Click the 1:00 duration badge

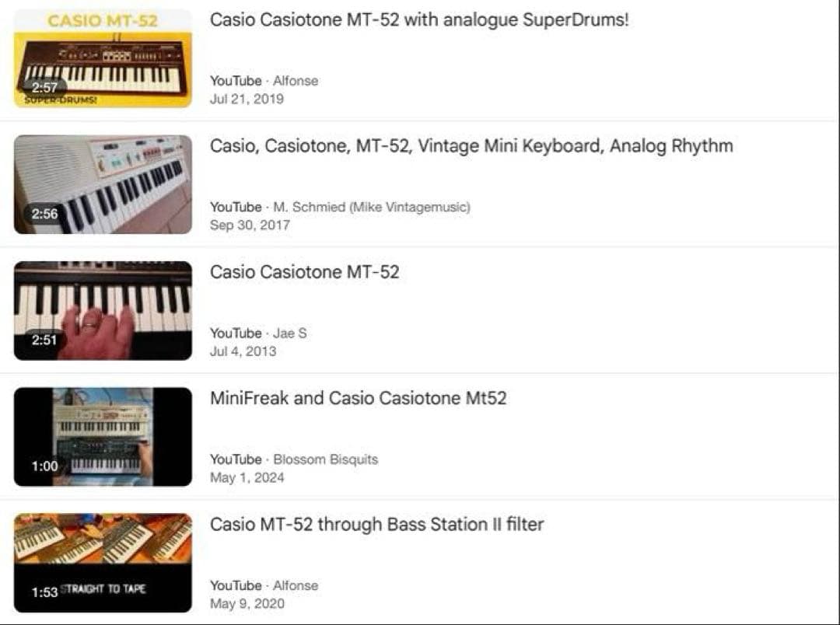[44, 466]
